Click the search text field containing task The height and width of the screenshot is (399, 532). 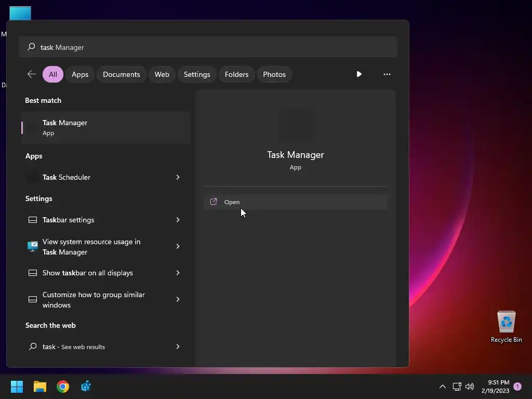(x=208, y=47)
